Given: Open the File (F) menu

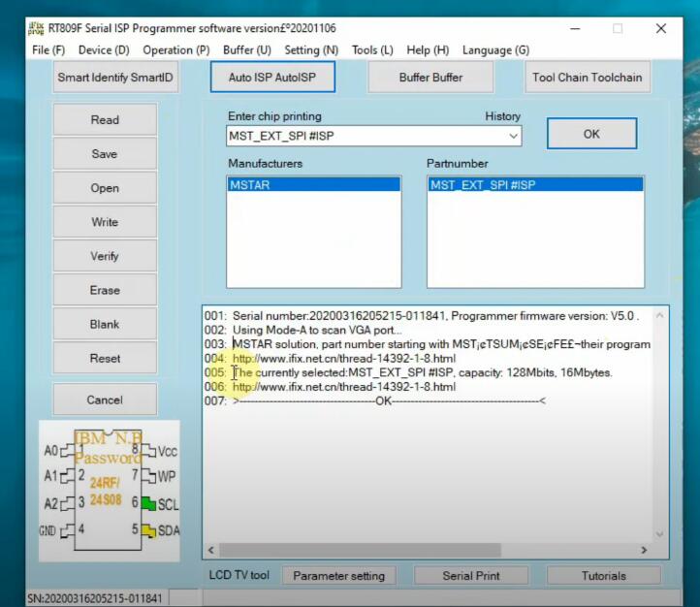Looking at the screenshot, I should pyautogui.click(x=48, y=50).
